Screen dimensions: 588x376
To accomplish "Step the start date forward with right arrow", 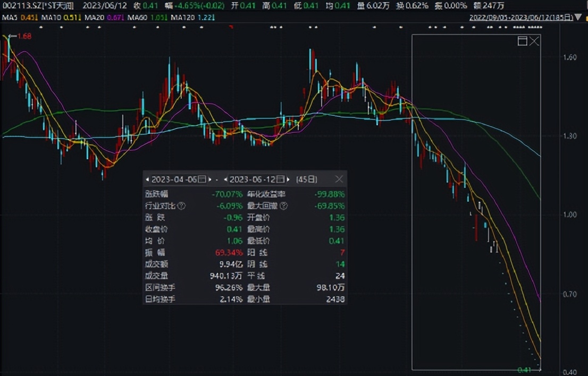I will point(209,179).
